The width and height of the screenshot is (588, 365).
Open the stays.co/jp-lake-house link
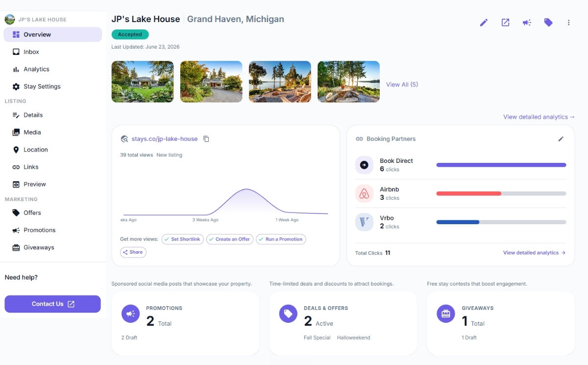(165, 139)
